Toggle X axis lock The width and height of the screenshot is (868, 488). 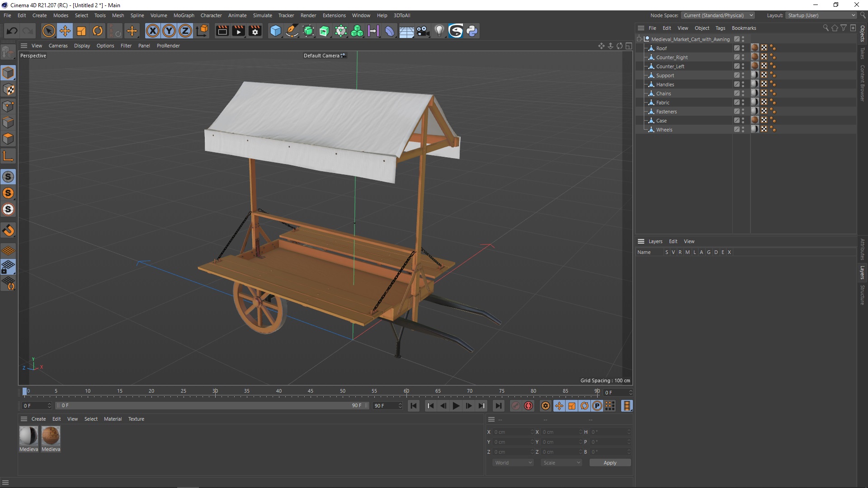[153, 31]
